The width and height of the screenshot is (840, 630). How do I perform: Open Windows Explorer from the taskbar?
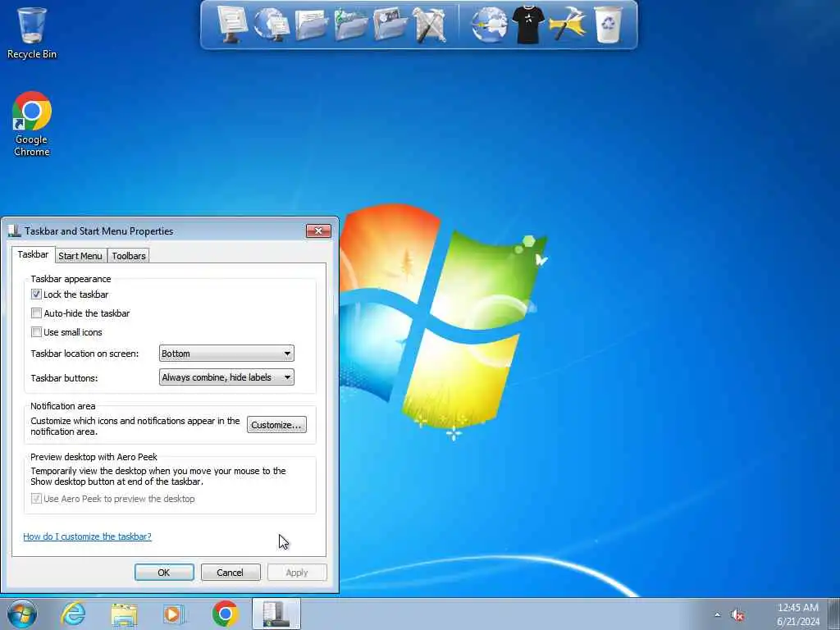pyautogui.click(x=124, y=614)
